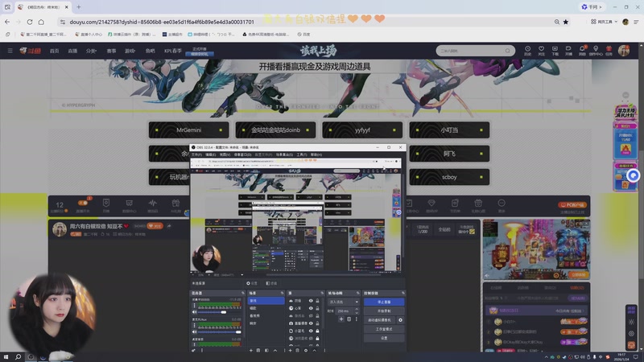Click the floating blue assistant circle icon
644x362 pixels.
[x=634, y=175]
